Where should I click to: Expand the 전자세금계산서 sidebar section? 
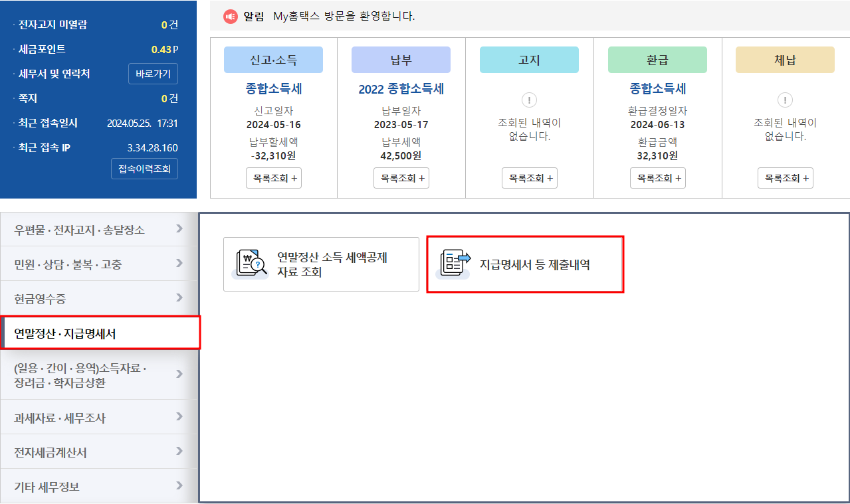[98, 451]
